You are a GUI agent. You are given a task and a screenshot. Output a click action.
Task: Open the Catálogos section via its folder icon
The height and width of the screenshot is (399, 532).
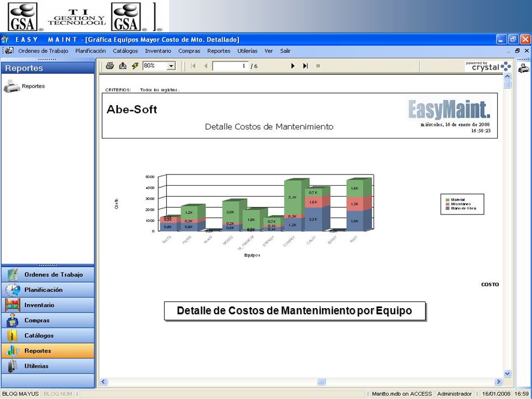pos(13,336)
